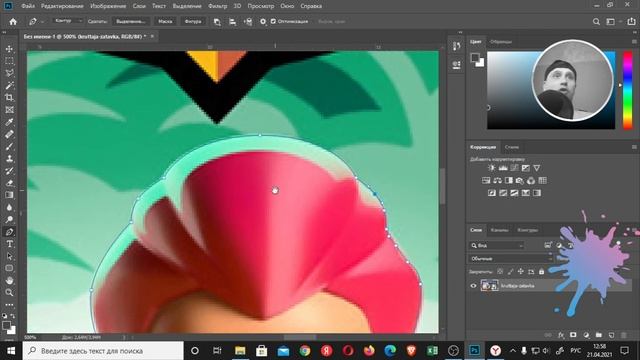The image size is (640, 360).
Task: Open the workspace switcher dropdown
Action: tap(613, 22)
